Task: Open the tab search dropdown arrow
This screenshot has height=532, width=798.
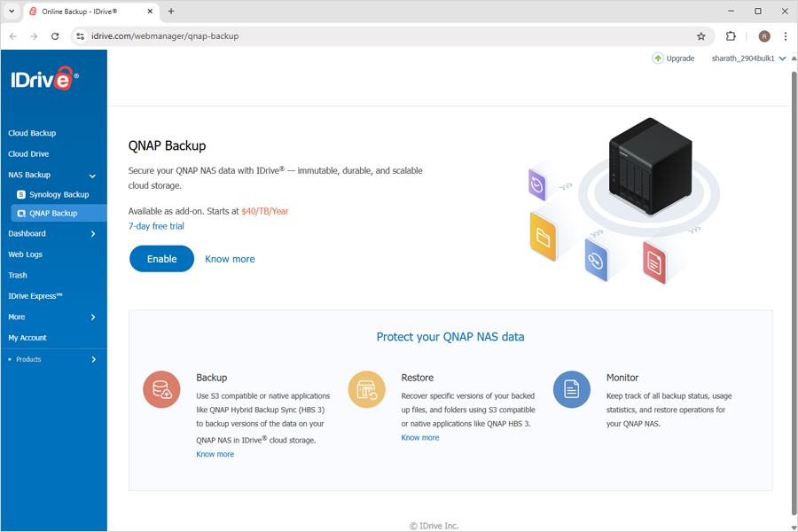Action: click(x=12, y=12)
